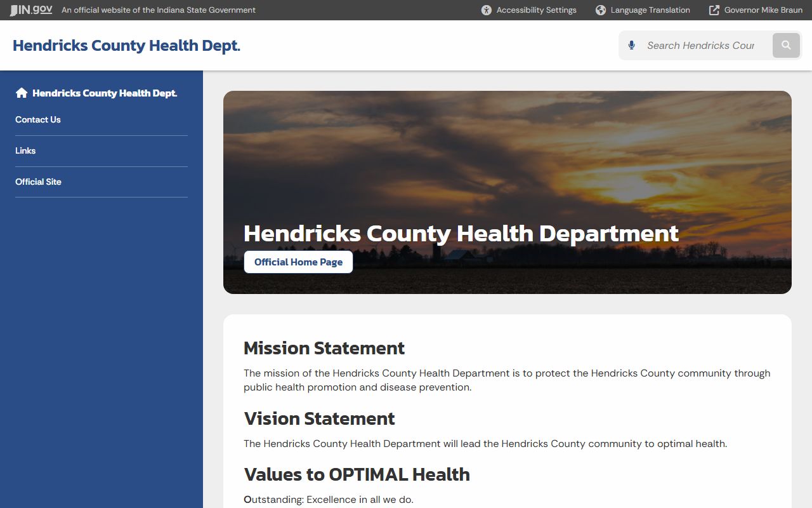The image size is (812, 508).
Task: Click the 'Outstanding: Excellence in all we do.' line
Action: click(329, 500)
